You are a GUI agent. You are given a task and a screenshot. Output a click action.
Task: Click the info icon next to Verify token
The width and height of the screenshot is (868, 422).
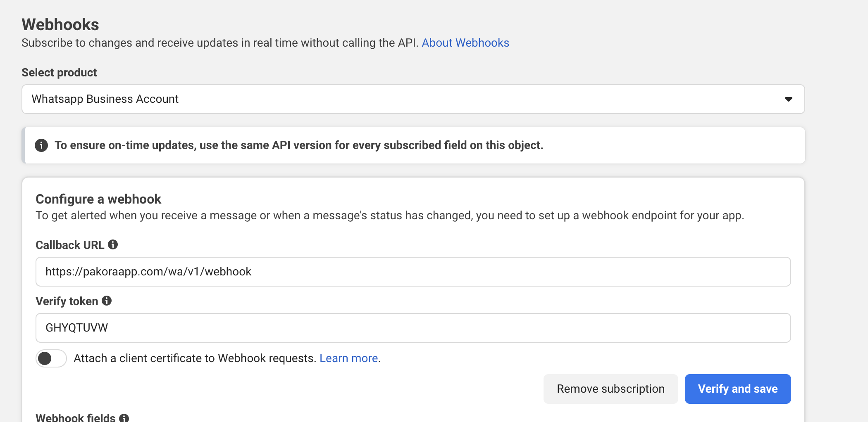pos(107,301)
